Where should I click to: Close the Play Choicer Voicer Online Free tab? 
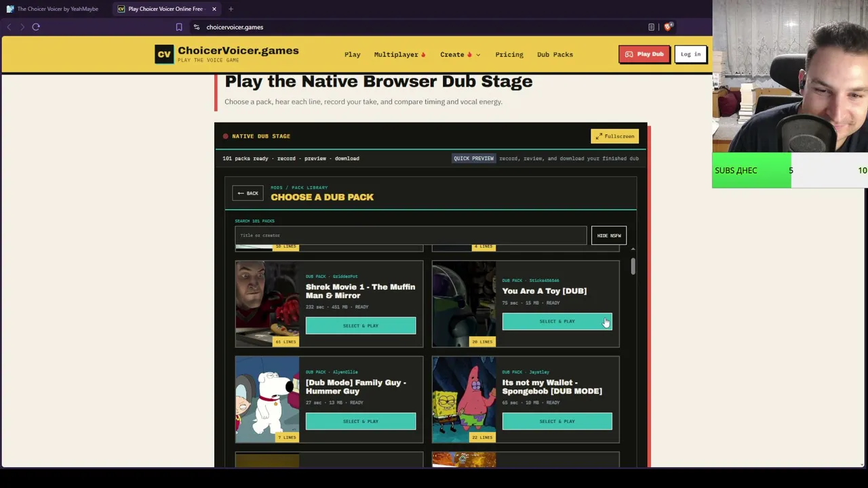tap(214, 9)
